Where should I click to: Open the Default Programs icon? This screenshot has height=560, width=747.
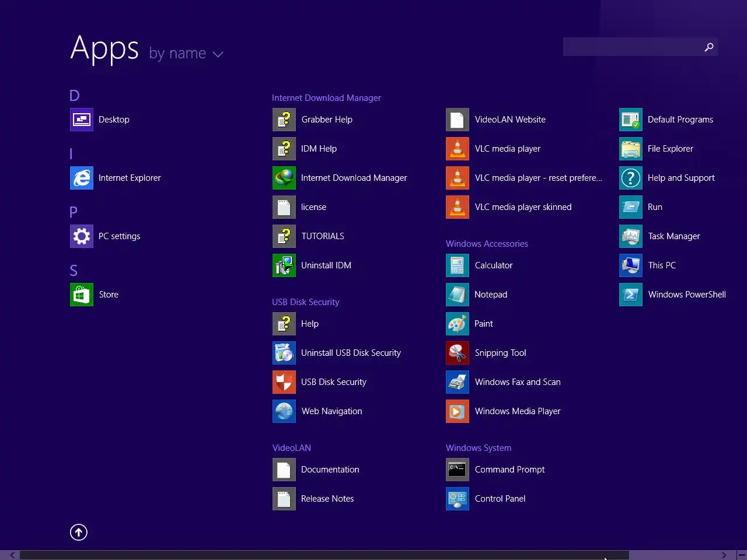(x=631, y=120)
